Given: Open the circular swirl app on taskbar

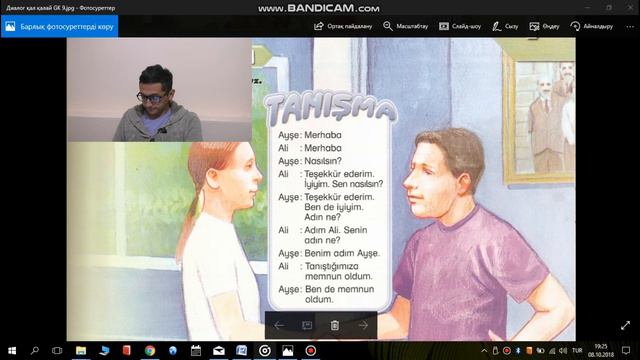Looking at the screenshot, I should click(264, 351).
